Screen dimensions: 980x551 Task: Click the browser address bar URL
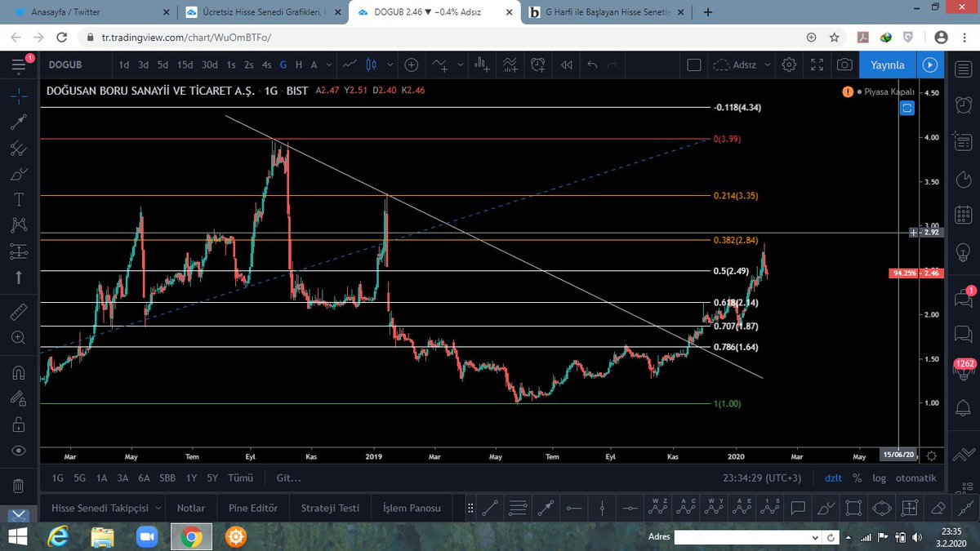[x=186, y=38]
